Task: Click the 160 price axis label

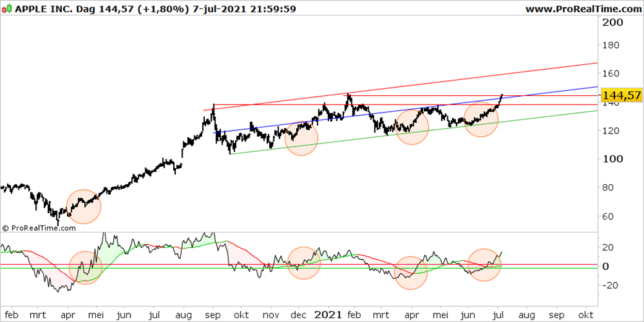Action: pyautogui.click(x=611, y=74)
